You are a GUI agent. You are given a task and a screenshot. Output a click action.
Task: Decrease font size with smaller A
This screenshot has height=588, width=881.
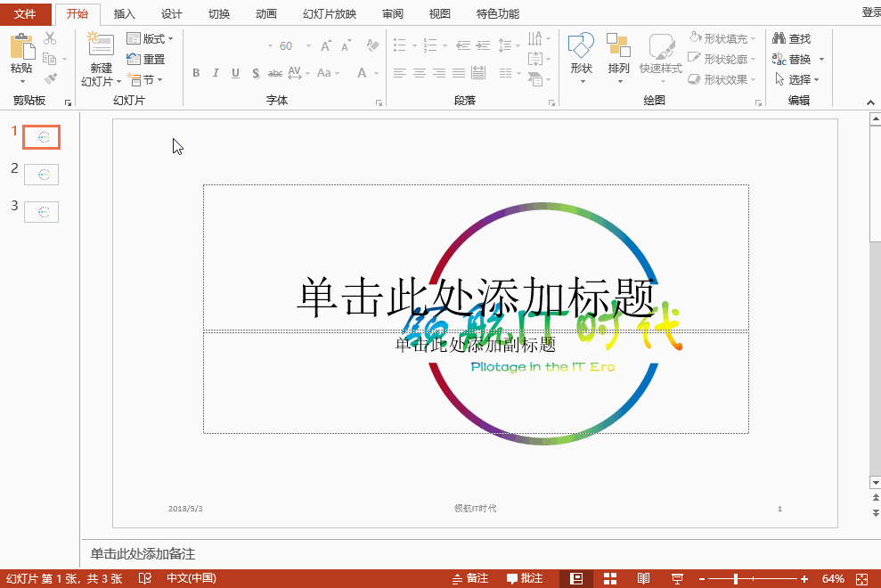pos(347,45)
